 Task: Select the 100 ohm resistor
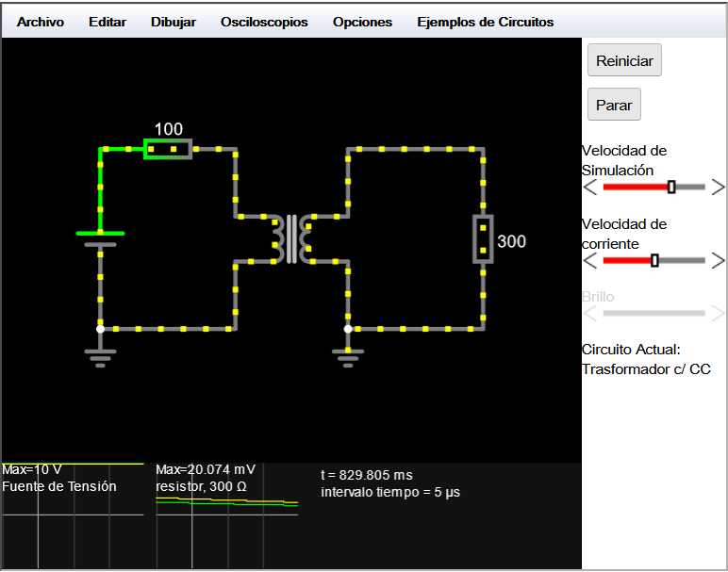click(x=168, y=149)
